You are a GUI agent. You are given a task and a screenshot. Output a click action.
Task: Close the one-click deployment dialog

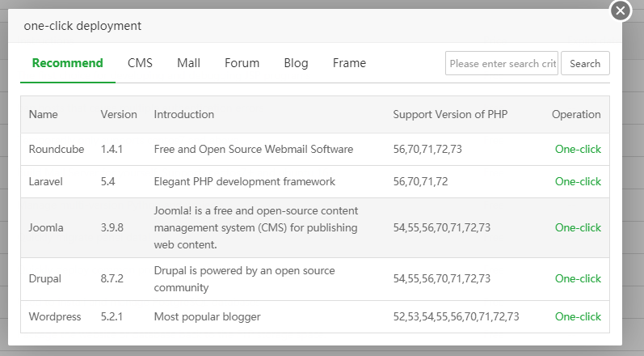click(x=620, y=11)
